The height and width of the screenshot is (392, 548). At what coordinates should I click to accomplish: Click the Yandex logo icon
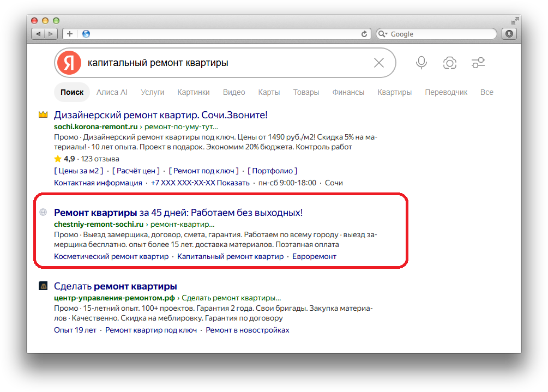click(x=69, y=63)
